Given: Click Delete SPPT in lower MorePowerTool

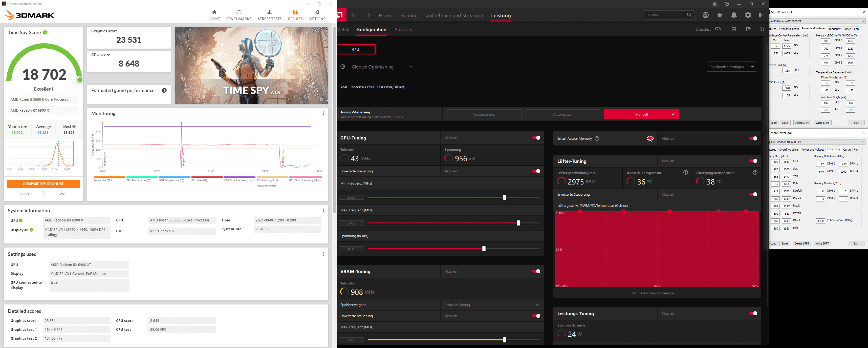Looking at the screenshot, I should (x=802, y=243).
